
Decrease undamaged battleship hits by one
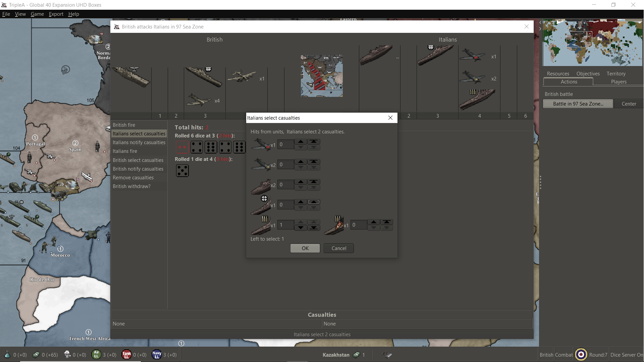point(301,228)
